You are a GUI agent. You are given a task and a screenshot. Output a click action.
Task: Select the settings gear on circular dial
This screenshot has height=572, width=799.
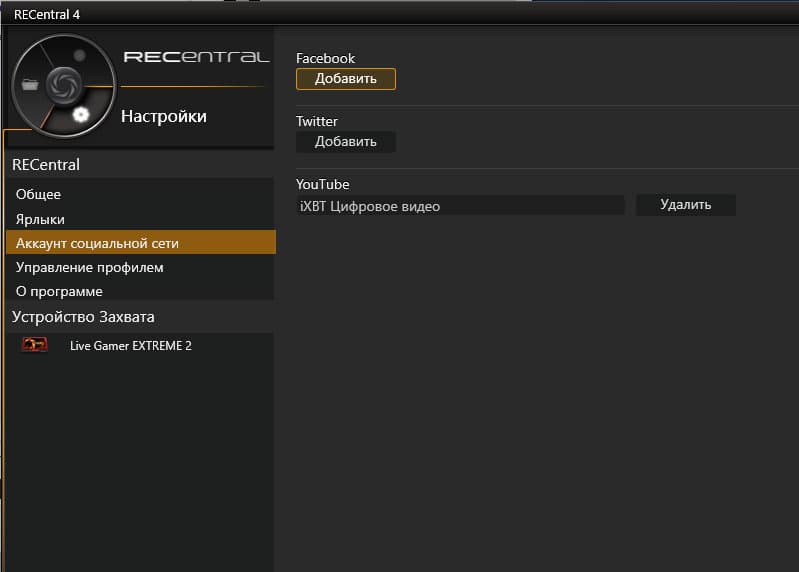pyautogui.click(x=81, y=115)
